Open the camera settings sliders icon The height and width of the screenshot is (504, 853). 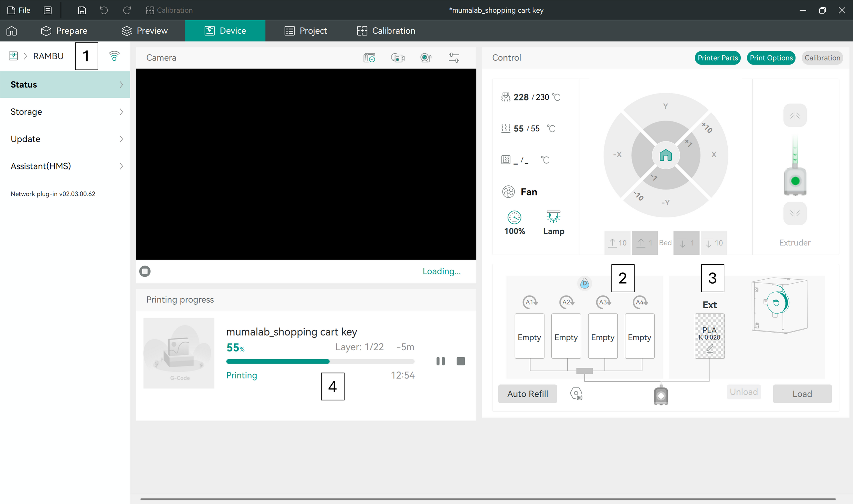coord(454,57)
